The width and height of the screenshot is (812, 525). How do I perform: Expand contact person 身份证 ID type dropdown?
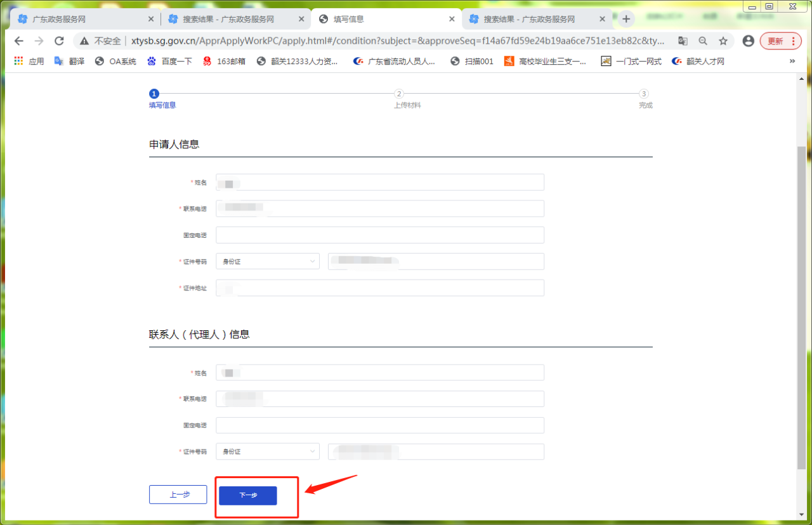point(267,451)
